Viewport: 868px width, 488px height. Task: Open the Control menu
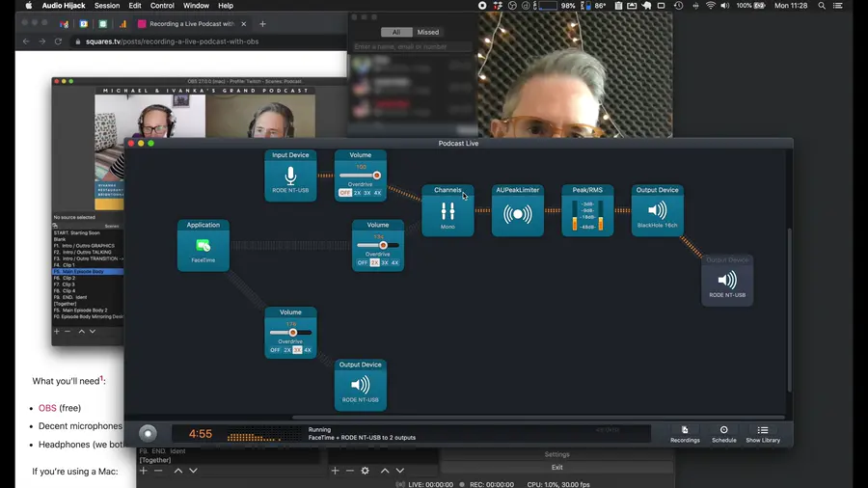(x=162, y=6)
